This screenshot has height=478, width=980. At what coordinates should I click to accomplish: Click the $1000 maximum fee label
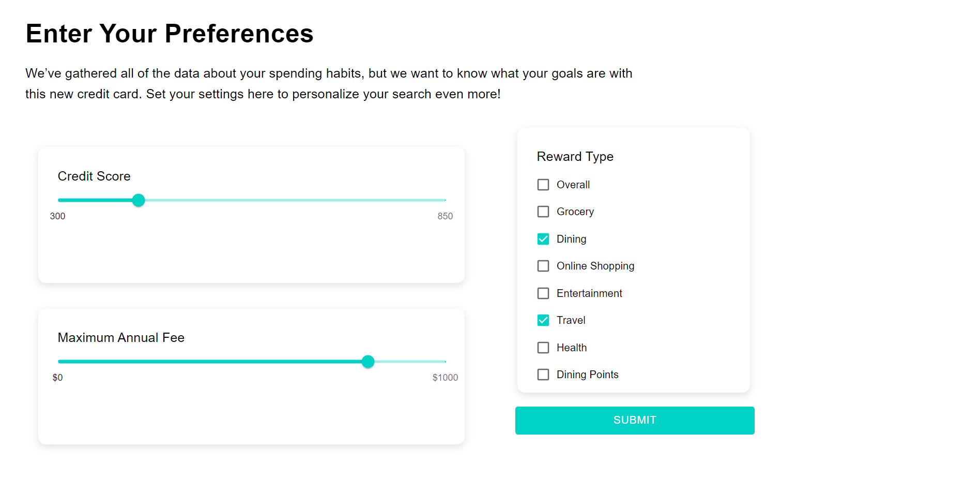pyautogui.click(x=445, y=378)
